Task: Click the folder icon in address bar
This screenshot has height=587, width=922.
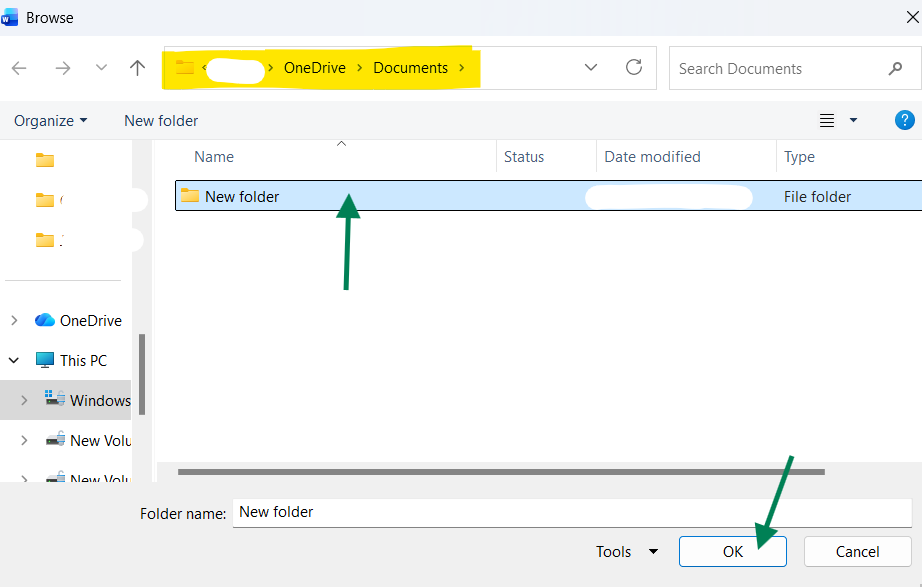Action: tap(185, 67)
